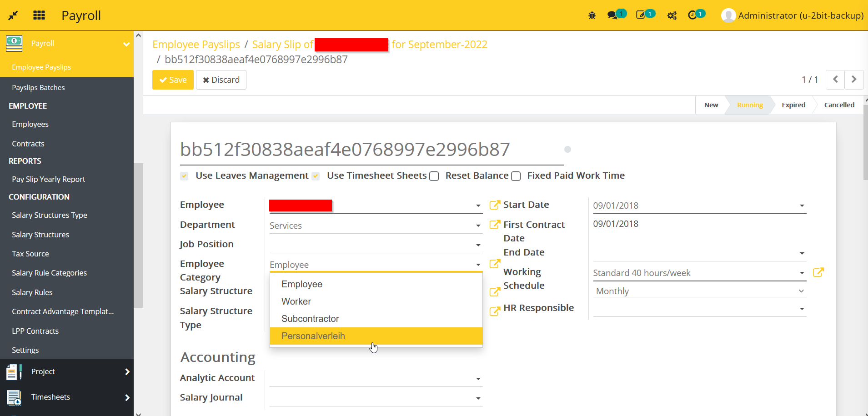The width and height of the screenshot is (868, 416).
Task: Open the Timesheets sidebar icon
Action: tap(14, 397)
